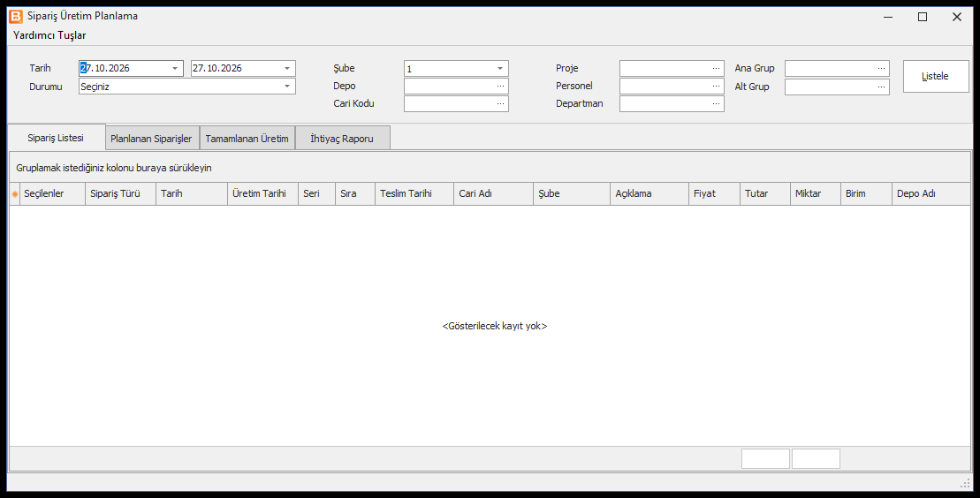
Task: Sort by the Sıra column header
Action: pos(355,193)
